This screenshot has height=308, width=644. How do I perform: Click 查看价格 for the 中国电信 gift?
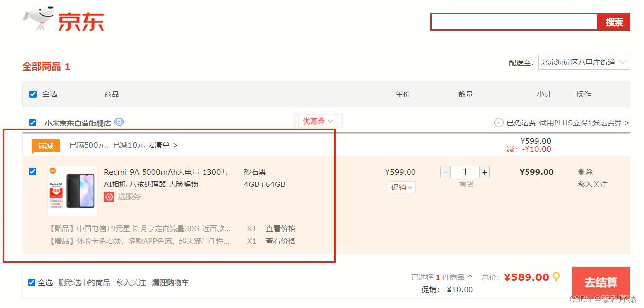click(281, 228)
